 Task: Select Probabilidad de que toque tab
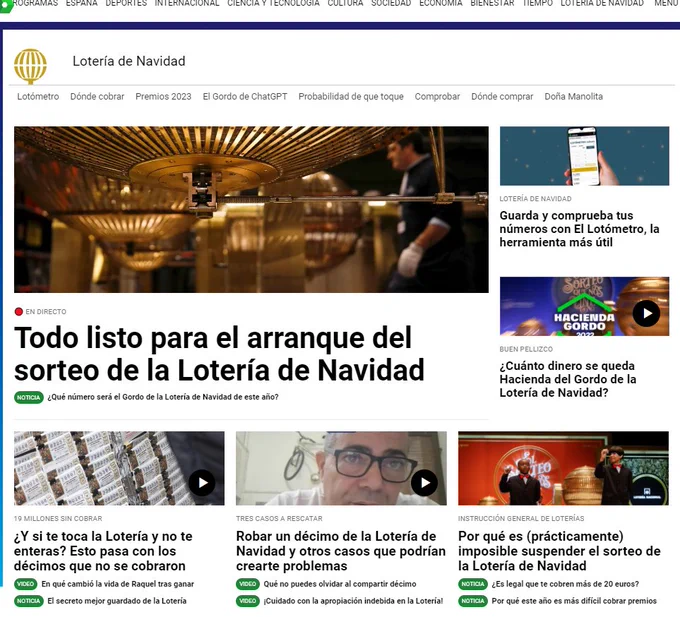coord(351,97)
